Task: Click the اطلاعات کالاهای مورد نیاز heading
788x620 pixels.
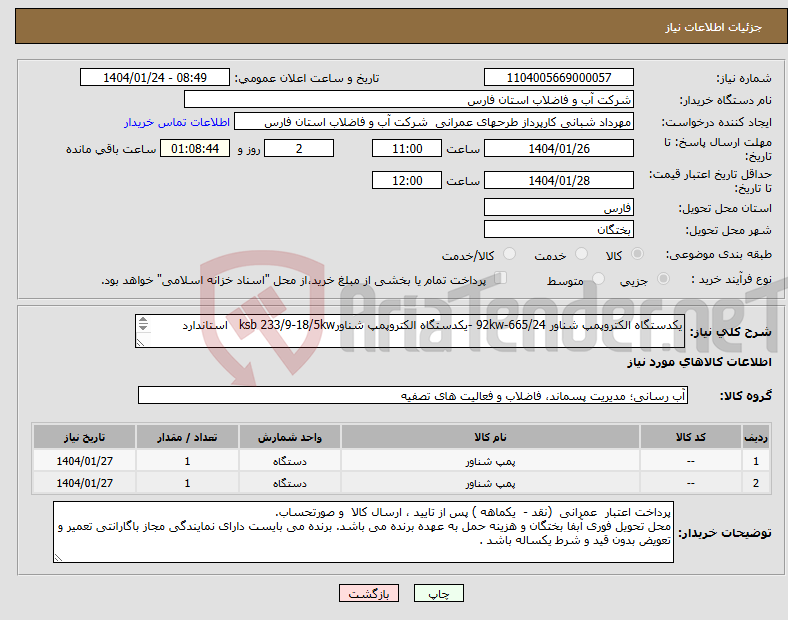Action: point(699,362)
